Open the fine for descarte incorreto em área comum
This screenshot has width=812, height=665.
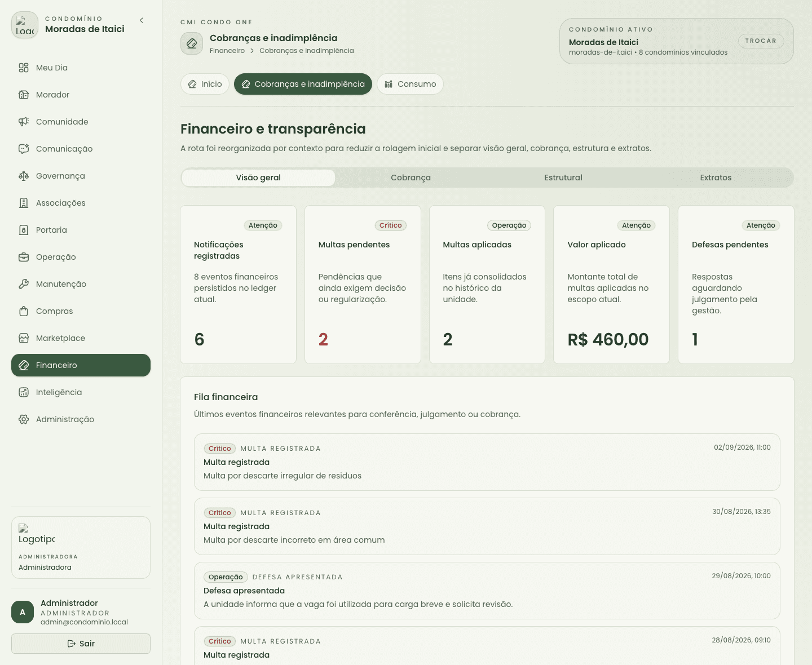[x=487, y=526]
